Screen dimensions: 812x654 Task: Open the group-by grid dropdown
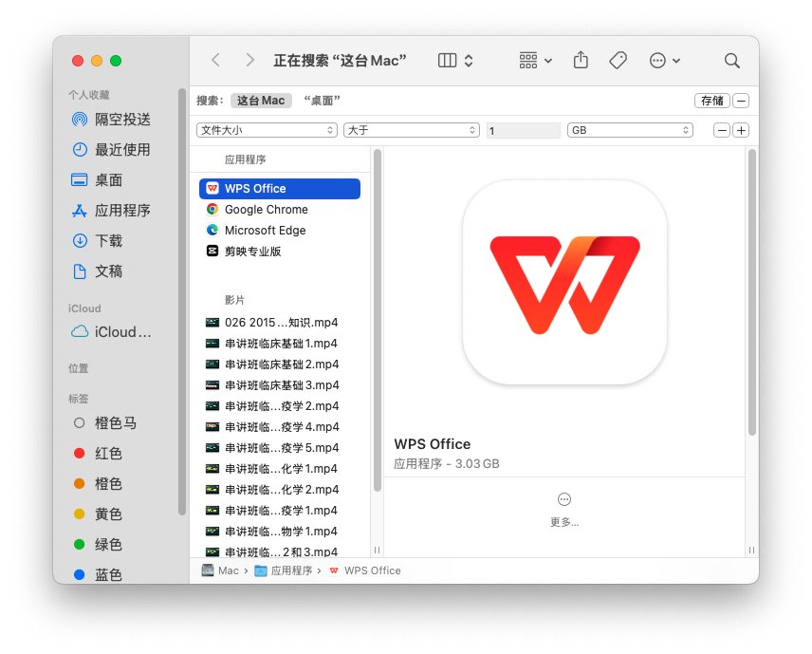[x=535, y=61]
